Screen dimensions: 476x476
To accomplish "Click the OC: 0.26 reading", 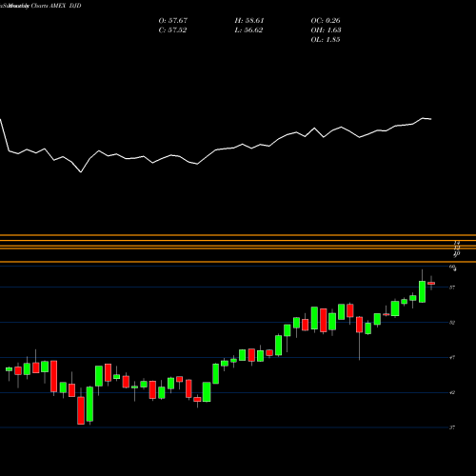I will coord(326,21).
